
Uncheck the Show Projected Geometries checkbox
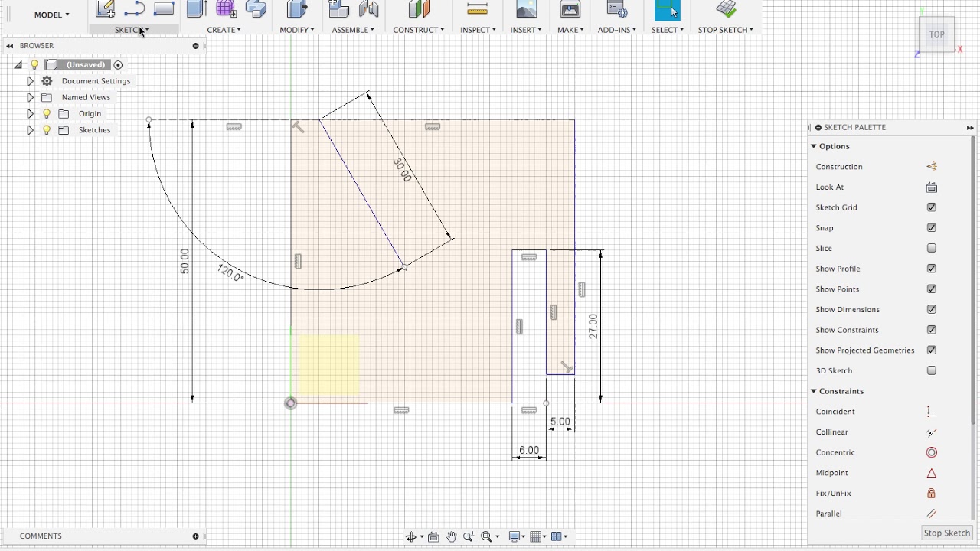pyautogui.click(x=932, y=350)
